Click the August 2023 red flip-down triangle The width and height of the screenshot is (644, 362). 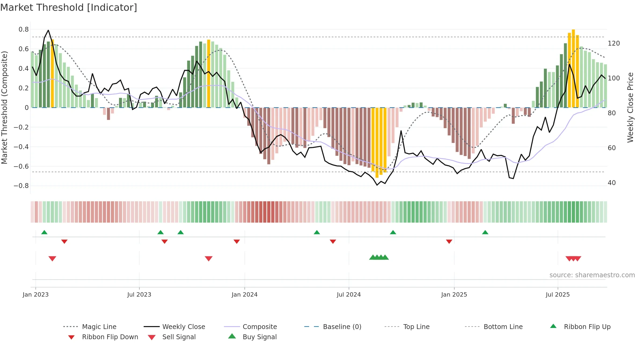pos(164,242)
